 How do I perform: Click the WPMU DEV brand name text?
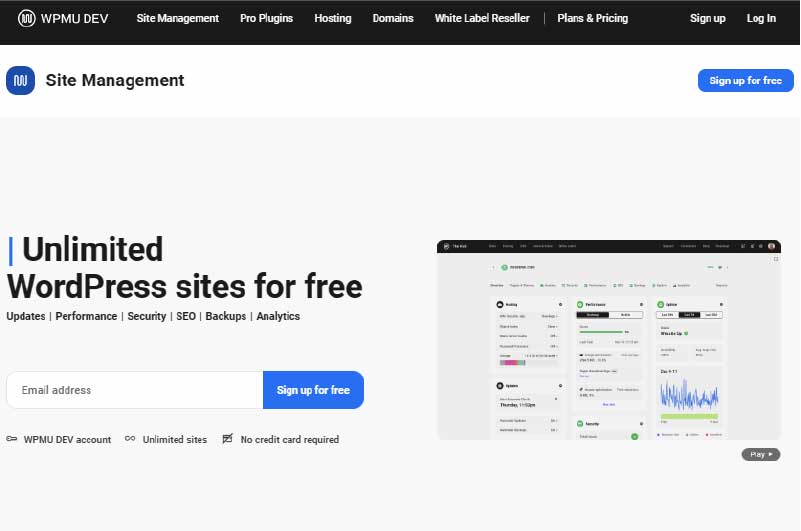click(x=75, y=19)
